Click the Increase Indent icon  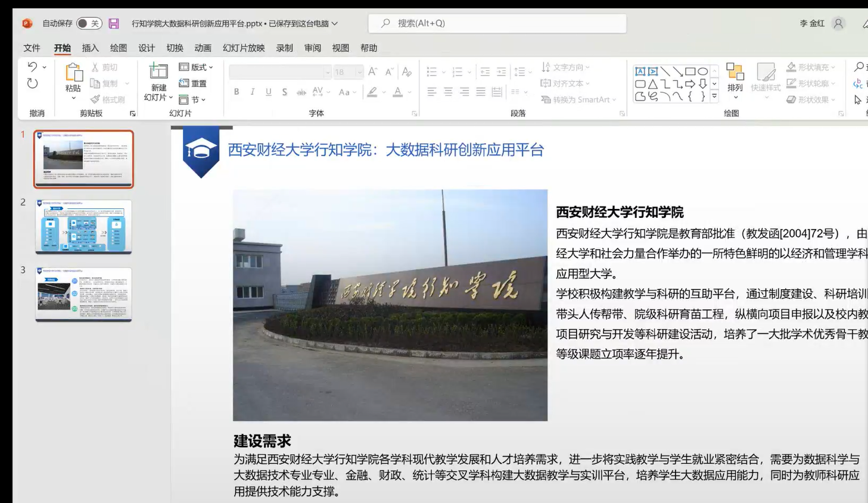[502, 72]
